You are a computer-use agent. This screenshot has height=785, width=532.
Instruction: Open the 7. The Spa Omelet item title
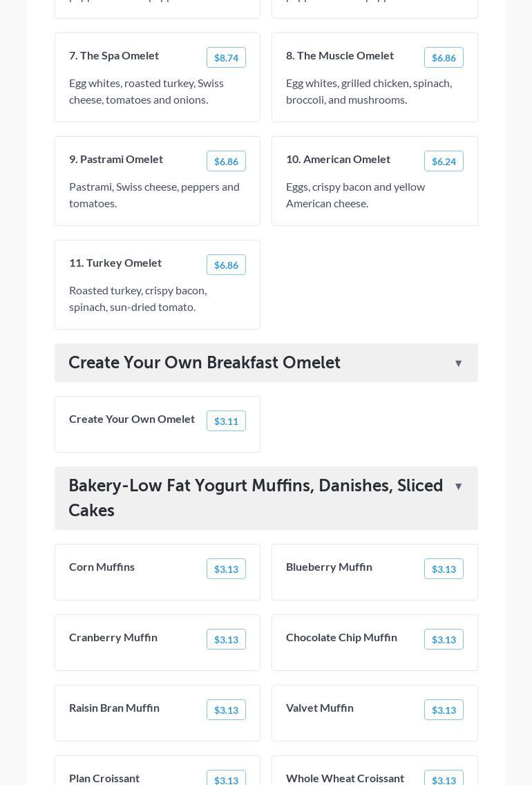click(114, 55)
